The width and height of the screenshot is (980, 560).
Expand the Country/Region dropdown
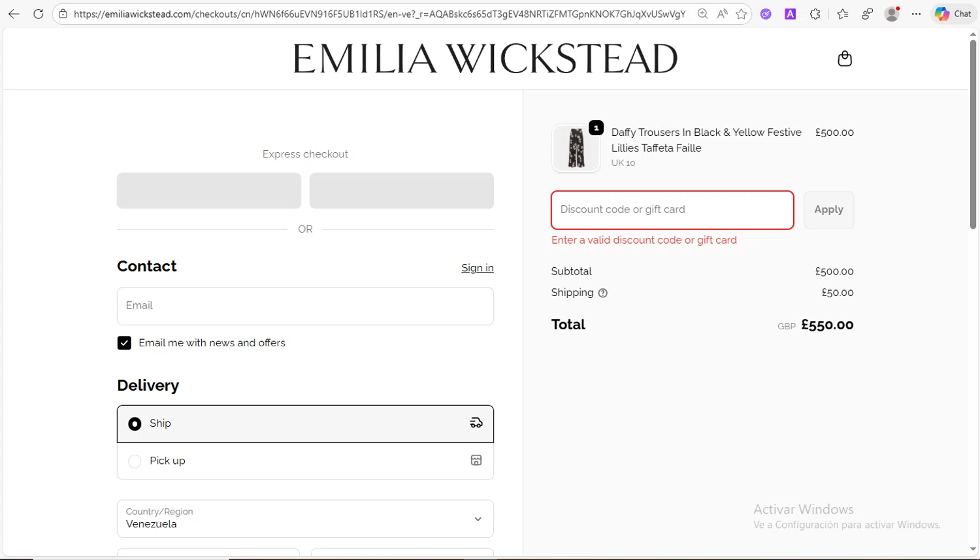305,519
